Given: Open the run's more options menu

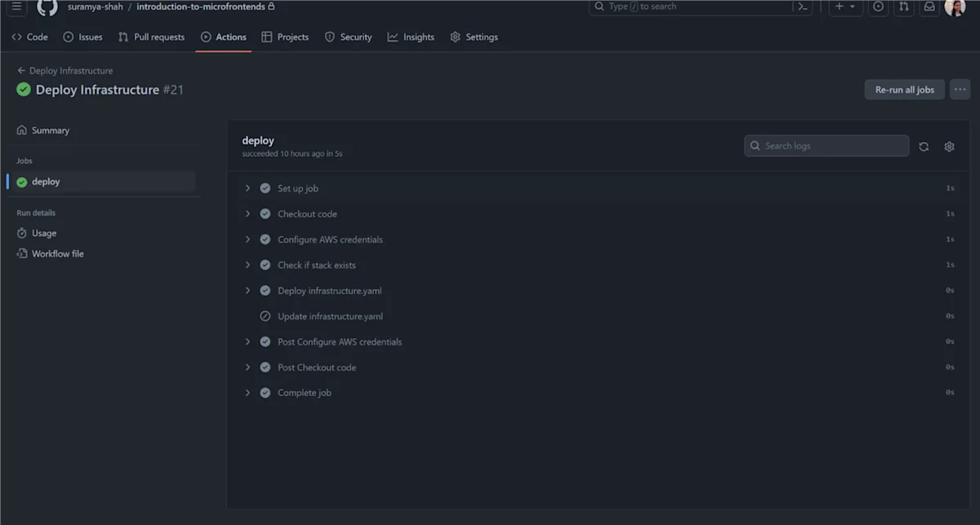Looking at the screenshot, I should tap(960, 90).
